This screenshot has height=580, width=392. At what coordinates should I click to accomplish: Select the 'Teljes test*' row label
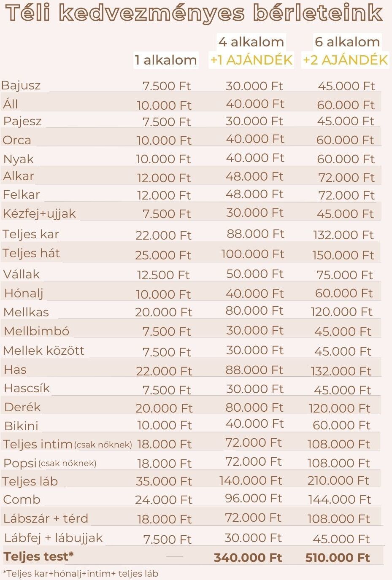tap(39, 556)
